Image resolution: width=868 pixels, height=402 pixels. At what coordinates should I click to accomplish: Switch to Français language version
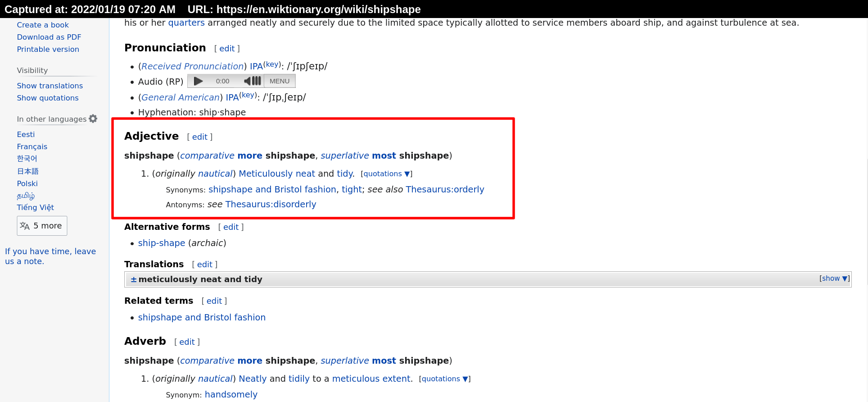point(32,146)
